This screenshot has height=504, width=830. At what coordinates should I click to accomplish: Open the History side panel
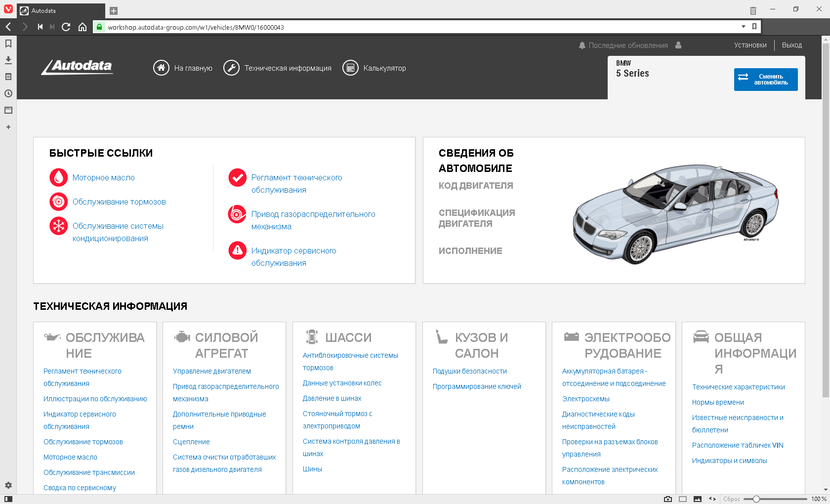[8, 93]
